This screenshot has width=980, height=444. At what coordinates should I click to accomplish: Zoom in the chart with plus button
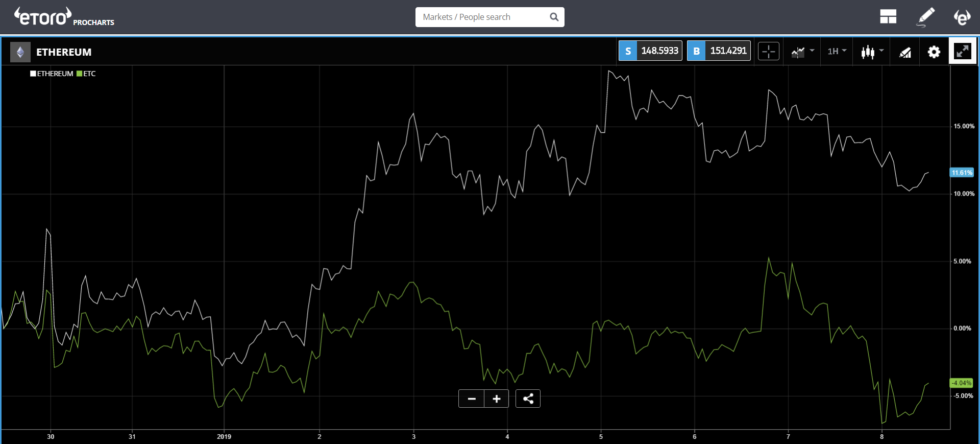coord(496,398)
